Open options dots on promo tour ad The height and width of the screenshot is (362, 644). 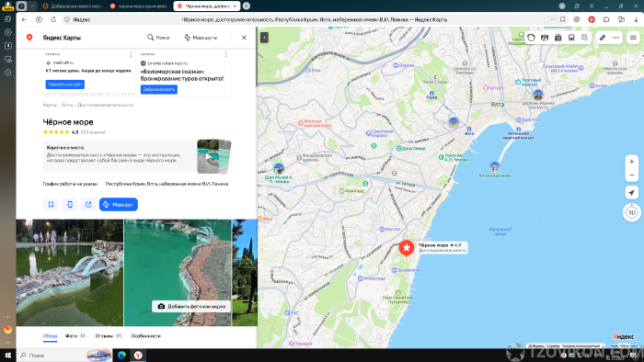[226, 54]
